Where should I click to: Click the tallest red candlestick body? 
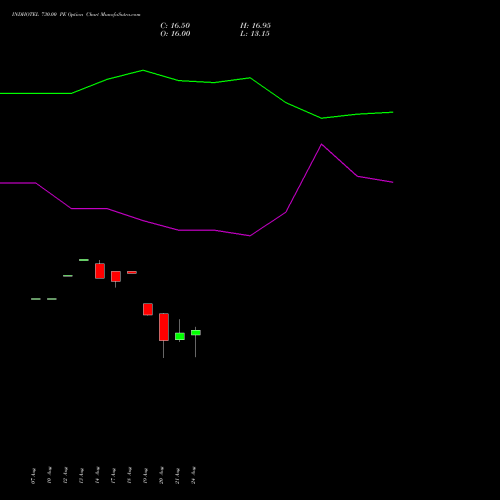164,327
